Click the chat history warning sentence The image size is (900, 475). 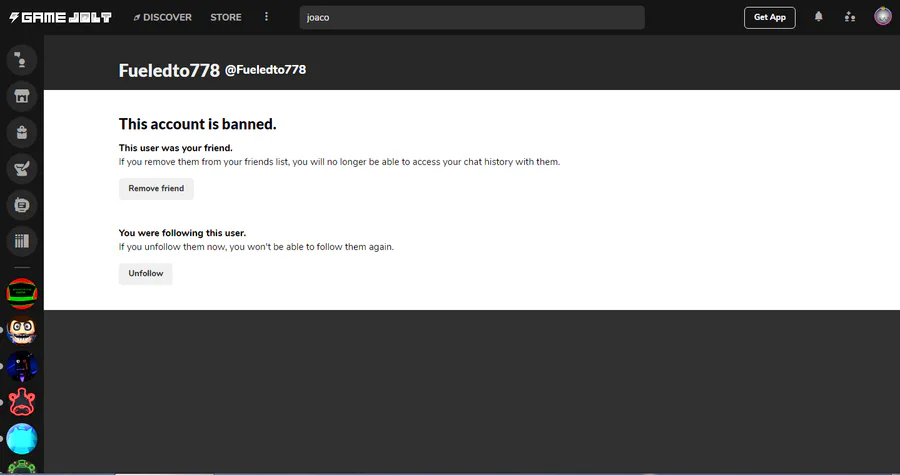(339, 162)
